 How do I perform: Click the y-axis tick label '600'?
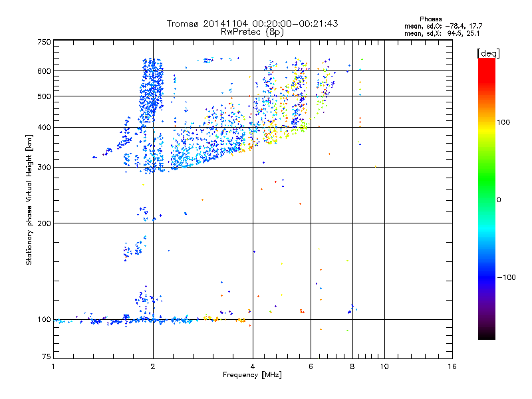(44, 71)
